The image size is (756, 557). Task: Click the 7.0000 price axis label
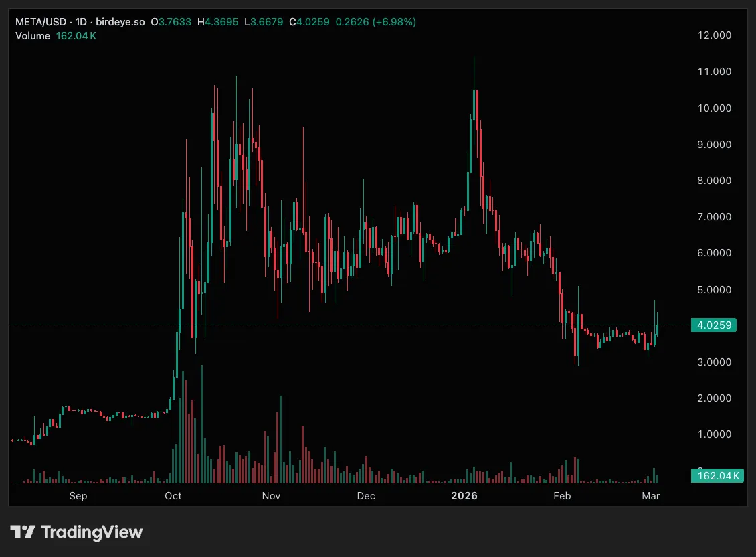713,217
